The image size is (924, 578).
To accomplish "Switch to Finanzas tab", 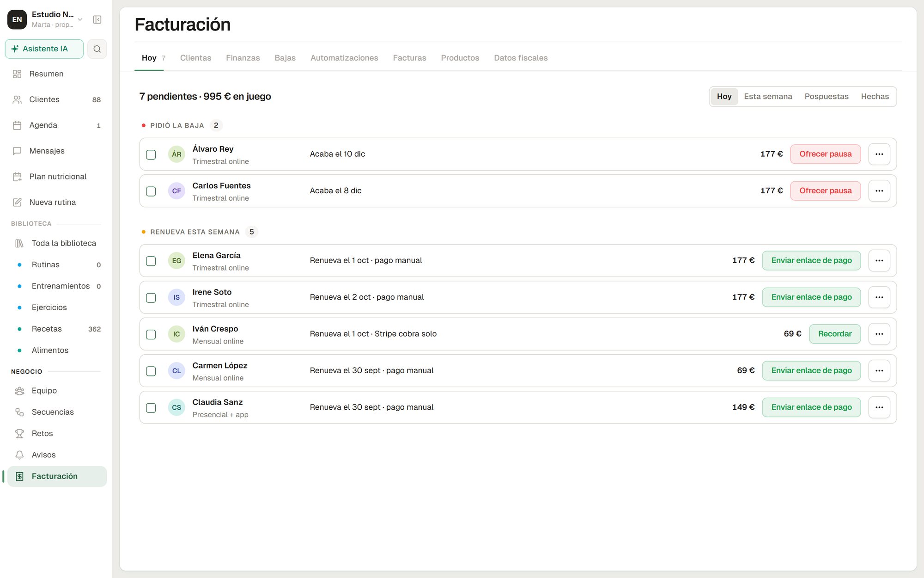I will tap(243, 58).
